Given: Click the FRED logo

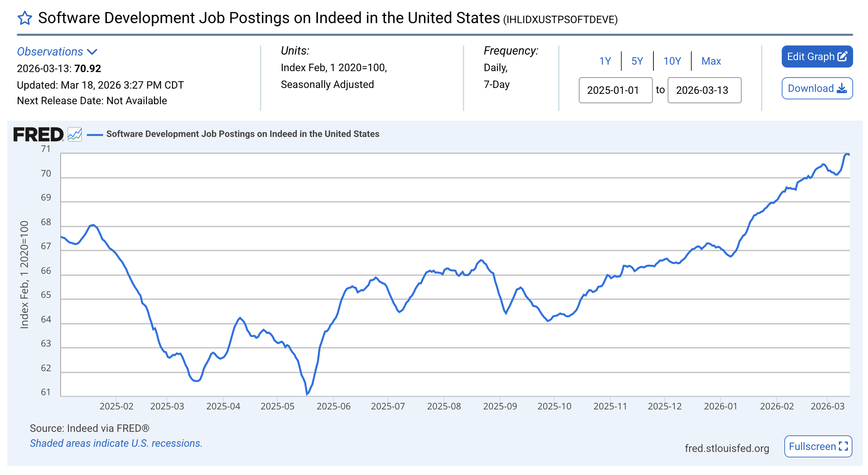Looking at the screenshot, I should [38, 134].
